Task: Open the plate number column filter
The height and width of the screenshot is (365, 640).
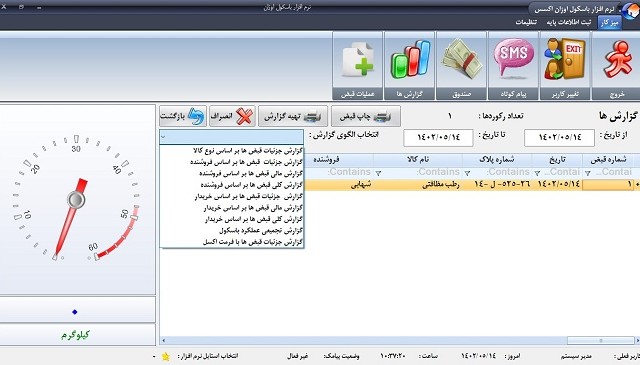Action: point(468,173)
